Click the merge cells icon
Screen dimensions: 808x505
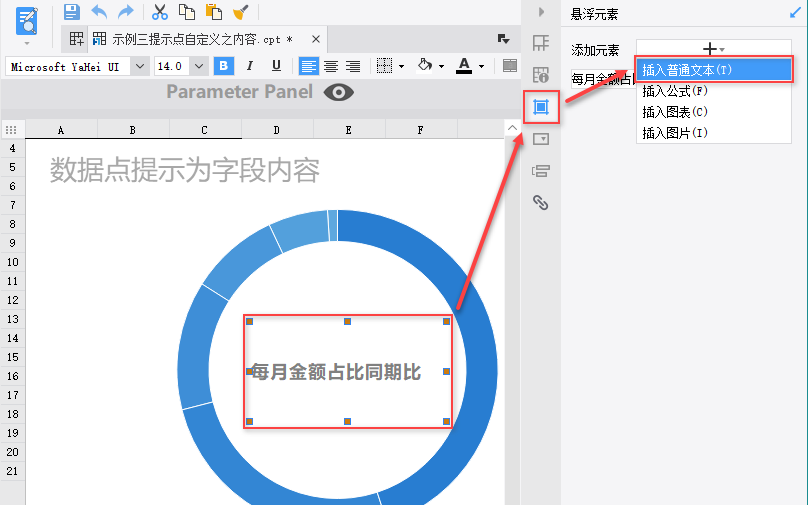click(510, 66)
